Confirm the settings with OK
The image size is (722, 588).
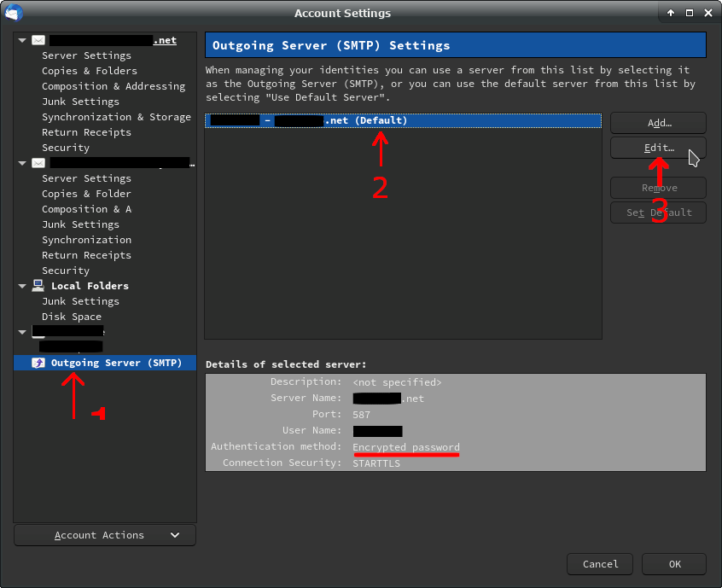[673, 563]
